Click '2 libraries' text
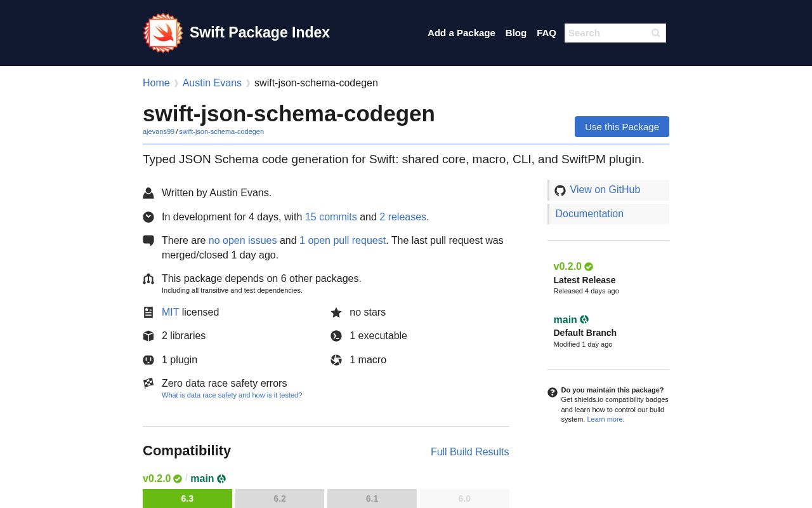 coord(183,336)
